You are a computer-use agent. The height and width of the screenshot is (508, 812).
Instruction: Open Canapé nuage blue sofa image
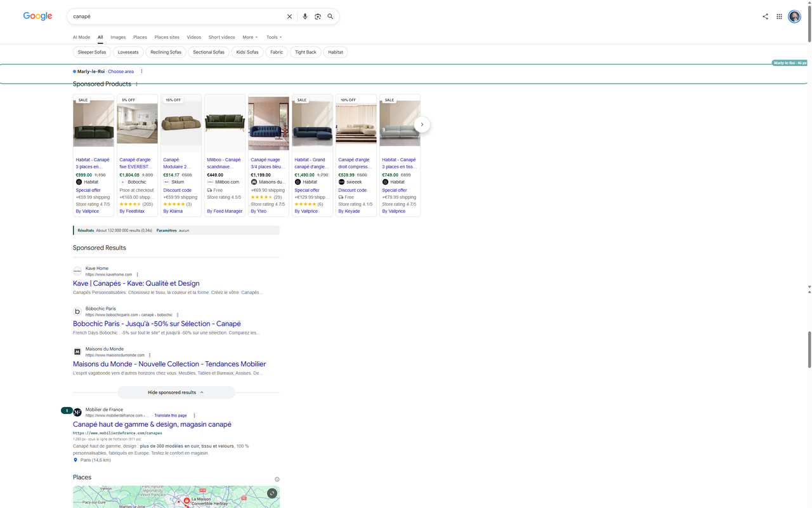(268, 124)
